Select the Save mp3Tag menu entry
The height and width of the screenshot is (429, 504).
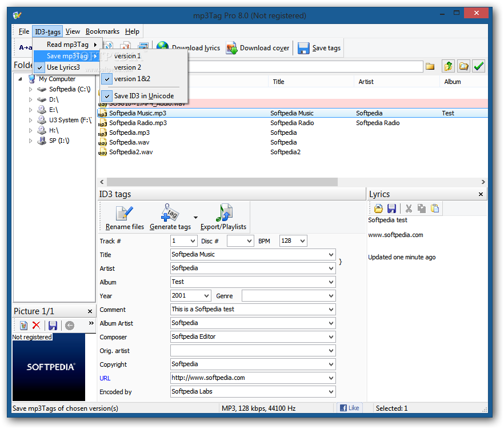click(x=66, y=56)
